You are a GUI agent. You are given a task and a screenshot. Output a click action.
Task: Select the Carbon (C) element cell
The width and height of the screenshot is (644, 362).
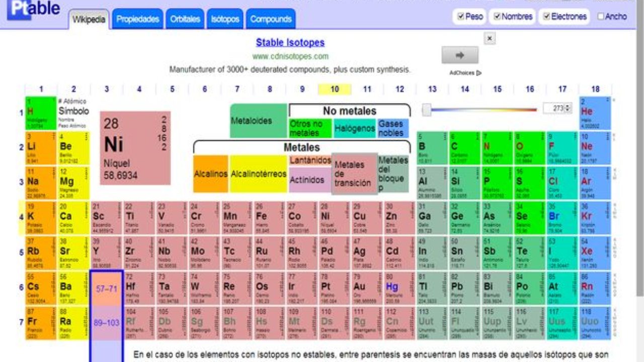[x=463, y=148]
